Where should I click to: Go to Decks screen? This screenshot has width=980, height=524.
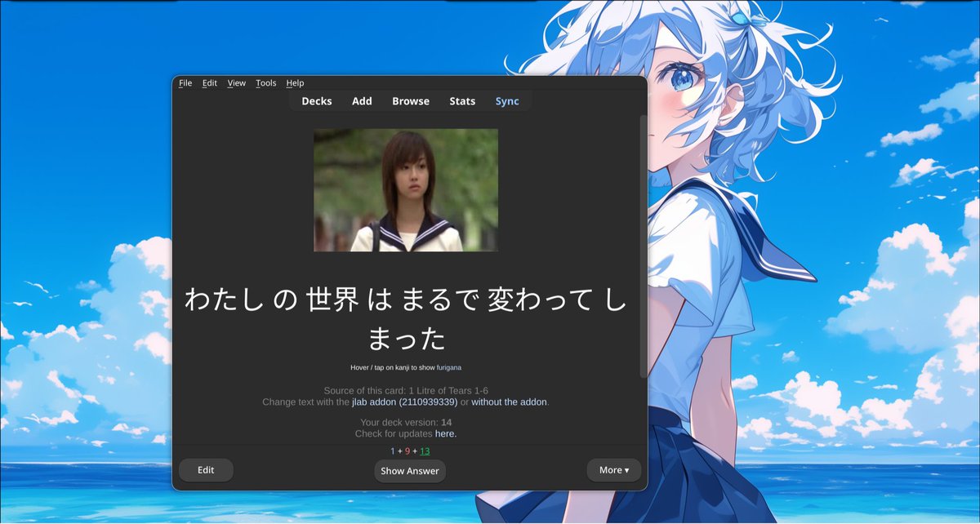[x=317, y=101]
